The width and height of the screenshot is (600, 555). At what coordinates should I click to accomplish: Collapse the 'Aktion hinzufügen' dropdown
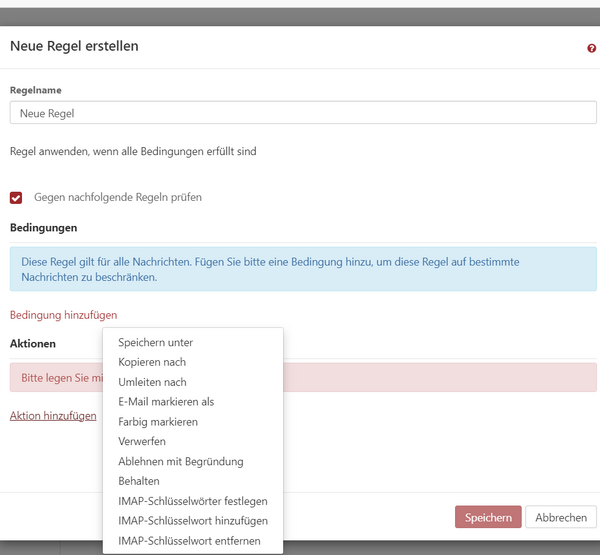[x=53, y=416]
